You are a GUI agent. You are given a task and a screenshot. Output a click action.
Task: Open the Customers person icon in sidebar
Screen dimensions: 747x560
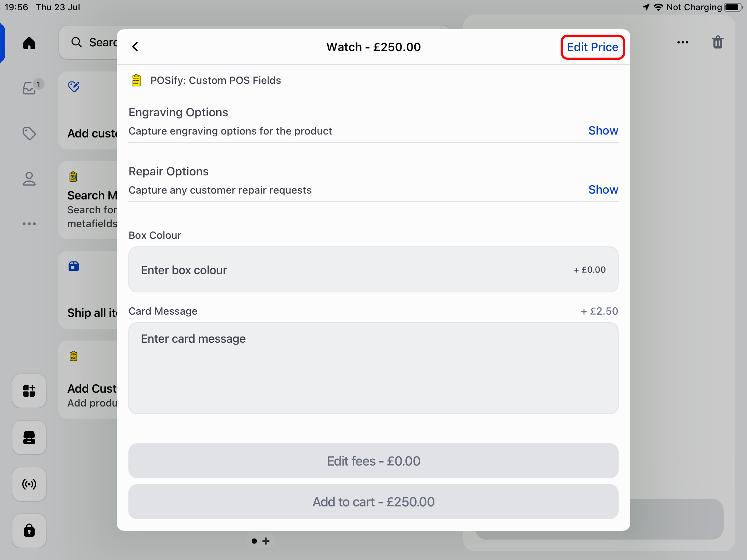29,179
